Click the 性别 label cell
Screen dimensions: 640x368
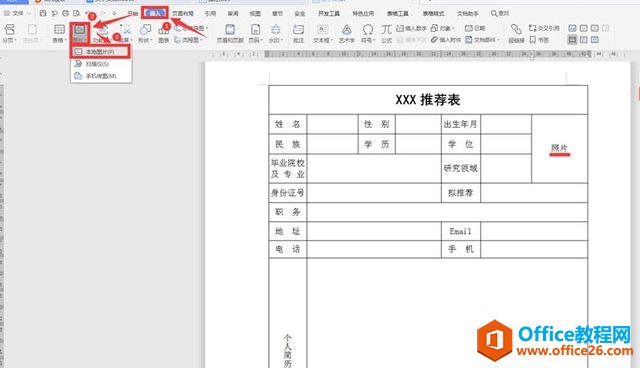(376, 124)
